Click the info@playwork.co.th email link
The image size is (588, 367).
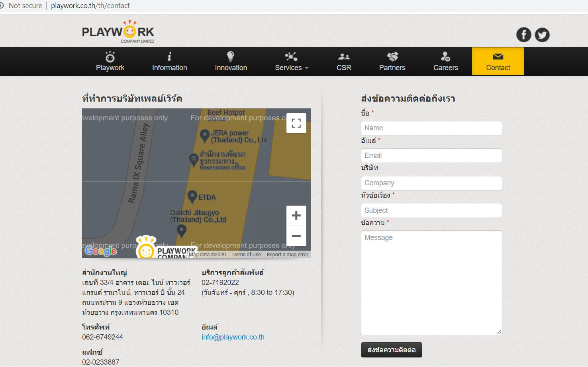tap(233, 337)
